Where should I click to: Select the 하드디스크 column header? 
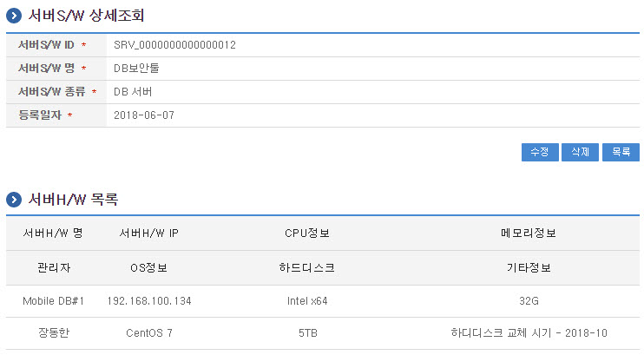coord(307,267)
